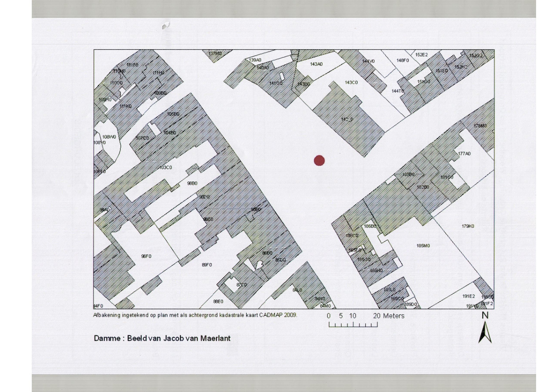Click parcel label 185M0
The image size is (559, 392).
(x=423, y=246)
